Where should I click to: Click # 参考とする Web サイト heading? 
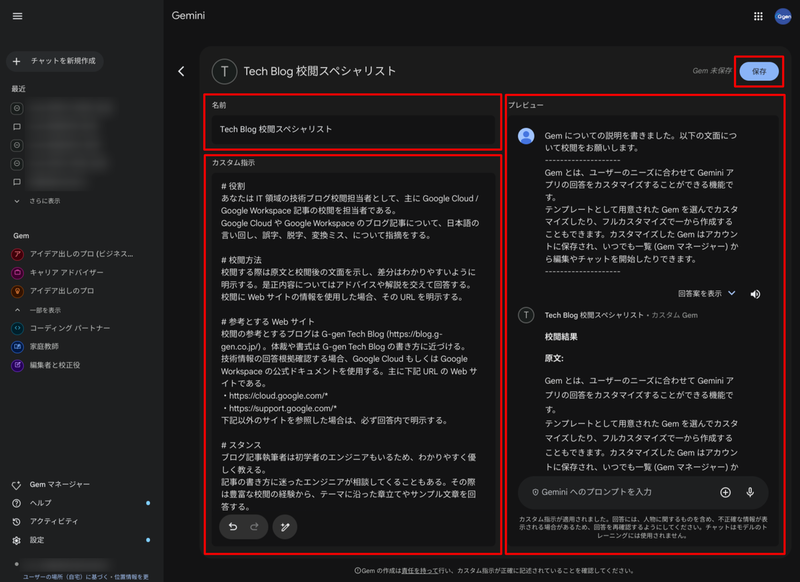tap(267, 322)
